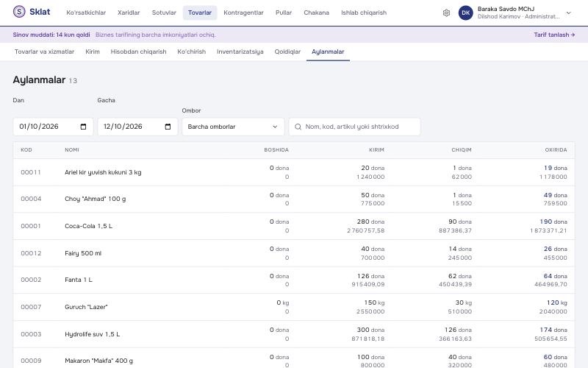Click the Gacha date field 12/10/2026

[137, 127]
